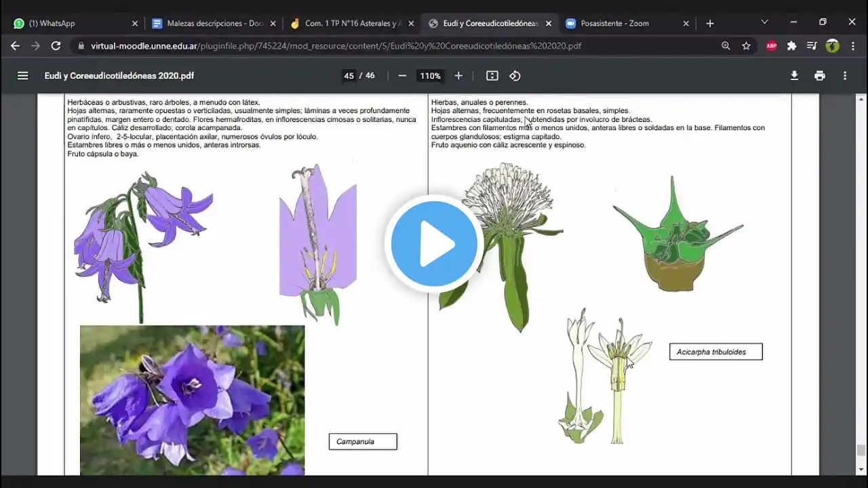The width and height of the screenshot is (868, 488).
Task: Zoom out with the minus icon
Action: pyautogui.click(x=402, y=76)
